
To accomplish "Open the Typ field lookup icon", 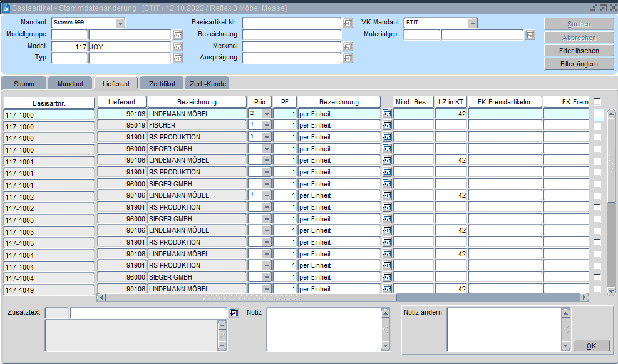I will (178, 58).
